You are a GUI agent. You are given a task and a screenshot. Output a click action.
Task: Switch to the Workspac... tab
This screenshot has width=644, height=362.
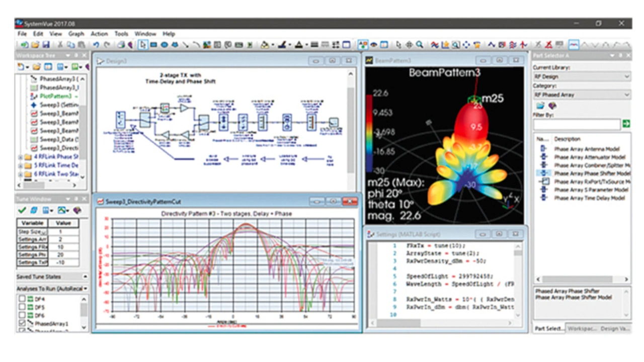coord(582,328)
